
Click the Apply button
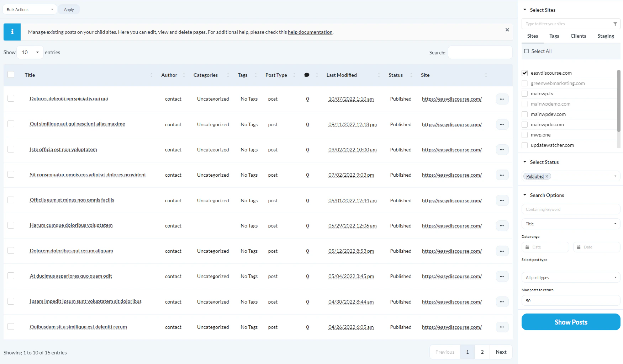tap(69, 10)
